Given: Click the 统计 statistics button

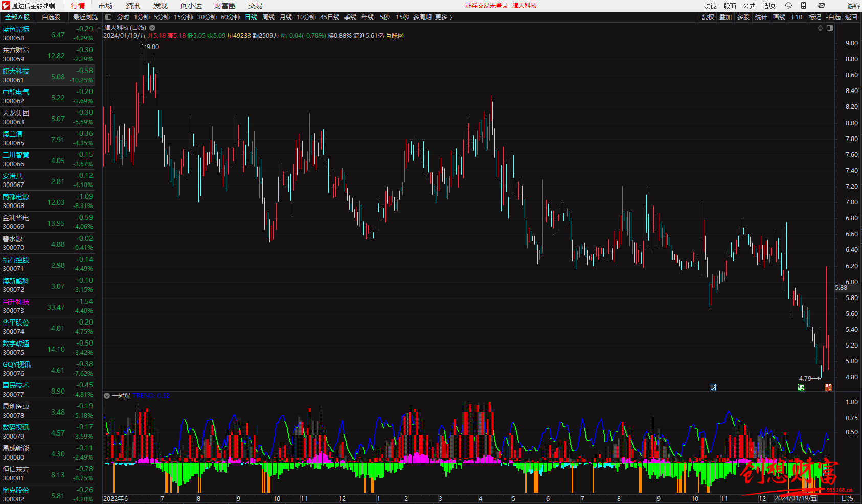Looking at the screenshot, I should tap(761, 17).
